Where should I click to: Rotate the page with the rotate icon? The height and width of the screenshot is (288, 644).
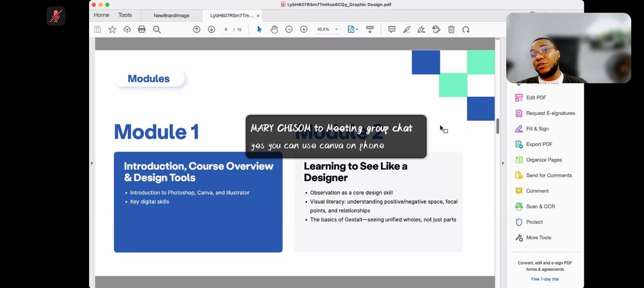click(466, 30)
